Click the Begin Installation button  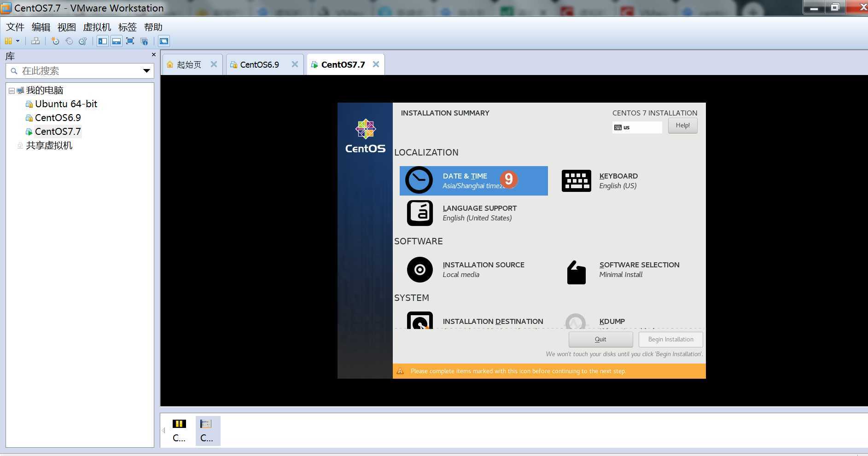click(x=670, y=340)
